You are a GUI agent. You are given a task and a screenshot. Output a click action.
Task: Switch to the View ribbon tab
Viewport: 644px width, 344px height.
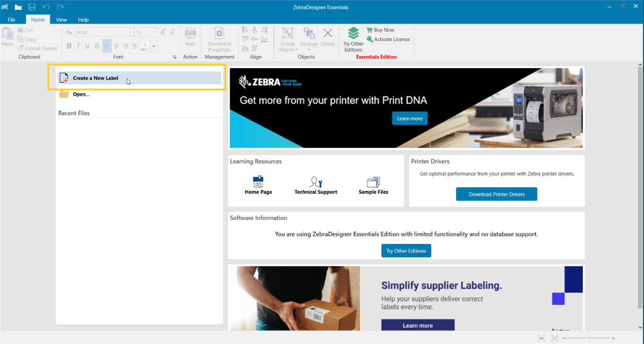tap(61, 20)
